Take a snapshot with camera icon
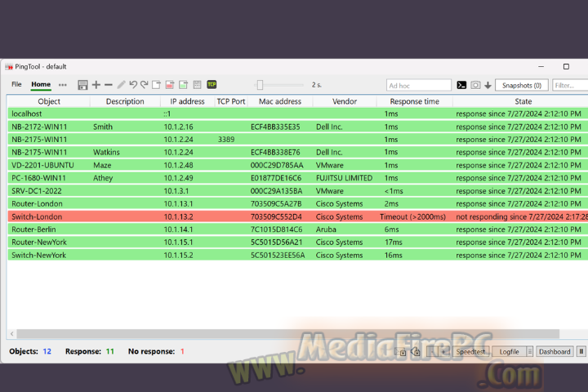 coord(475,85)
